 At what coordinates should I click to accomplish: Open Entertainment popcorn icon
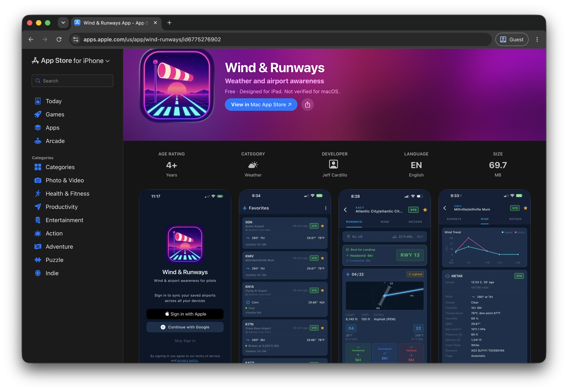[38, 220]
